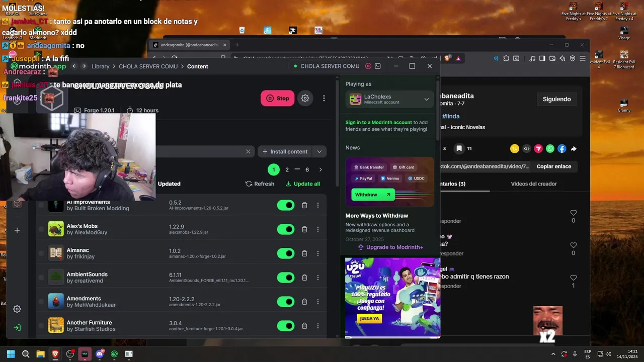This screenshot has width=644, height=362.
Task: Select andeagomita browser tab
Action: coord(189,45)
